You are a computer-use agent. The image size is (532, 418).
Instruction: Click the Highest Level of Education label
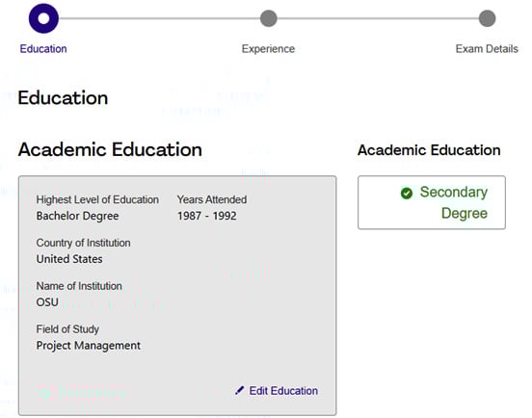click(97, 199)
